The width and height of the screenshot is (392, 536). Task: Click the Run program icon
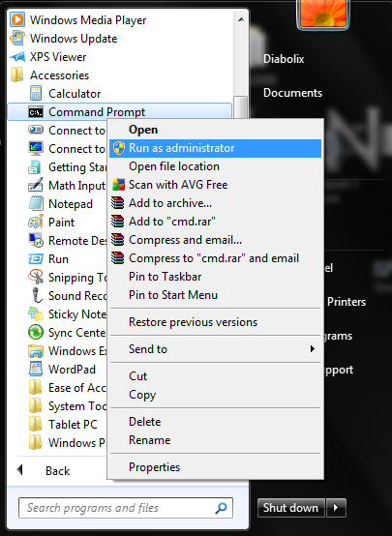(x=36, y=259)
